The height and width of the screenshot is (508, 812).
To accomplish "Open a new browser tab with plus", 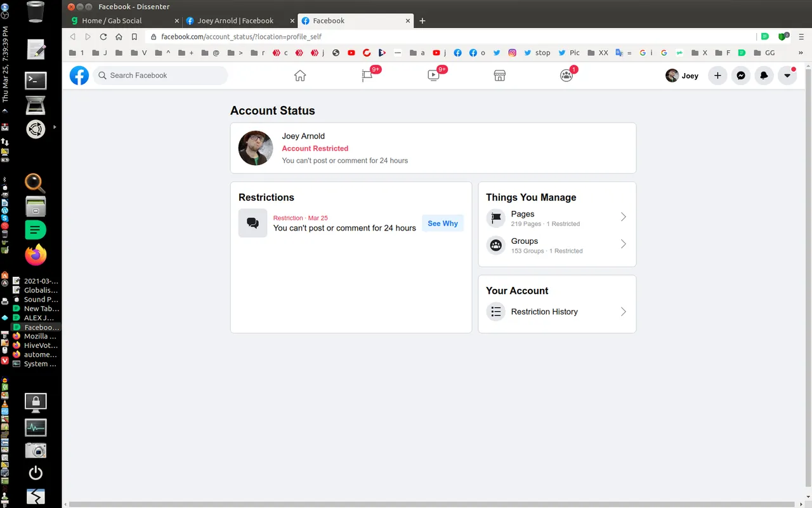I will click(422, 20).
